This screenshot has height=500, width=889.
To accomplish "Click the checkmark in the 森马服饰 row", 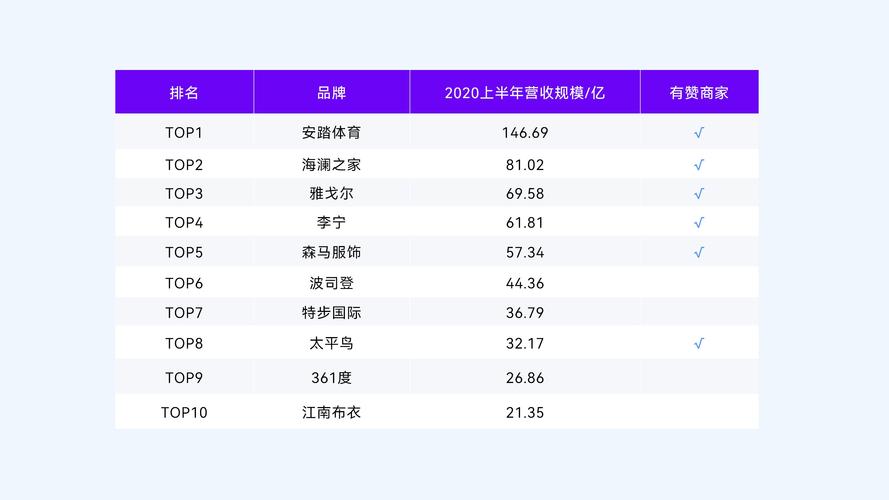I will tap(698, 252).
